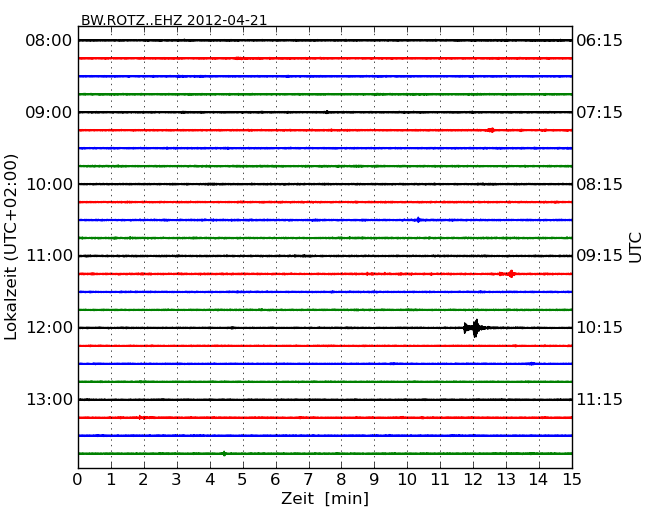This screenshot has width=650, height=520.
Task: Click the green blip near minute 4.5 on the bottom trace
Action: click(x=224, y=454)
